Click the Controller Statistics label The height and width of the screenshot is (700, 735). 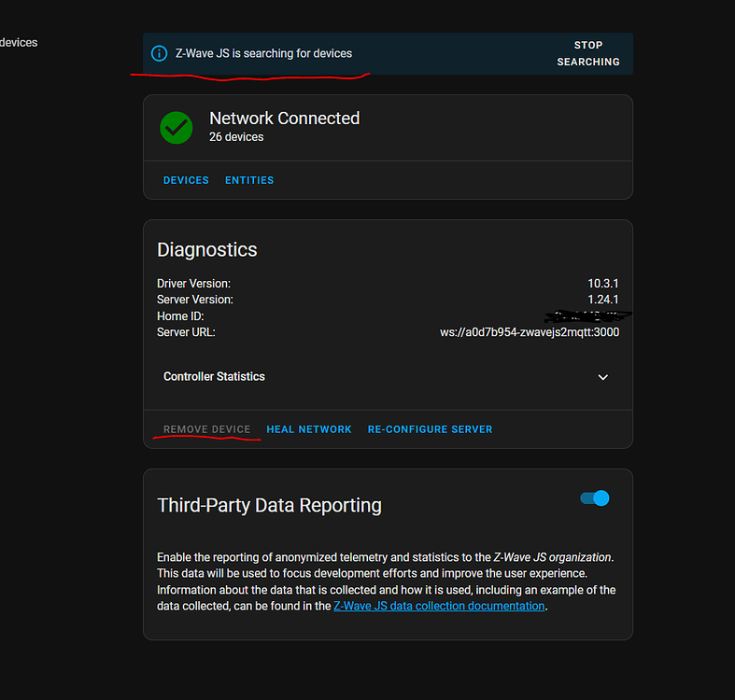(214, 377)
